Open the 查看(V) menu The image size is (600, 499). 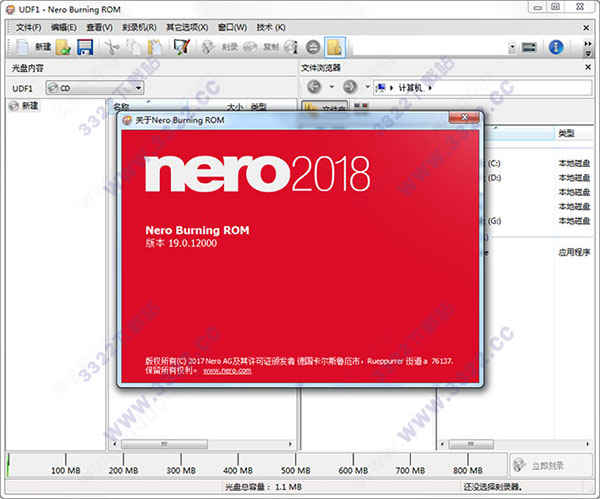[x=99, y=28]
